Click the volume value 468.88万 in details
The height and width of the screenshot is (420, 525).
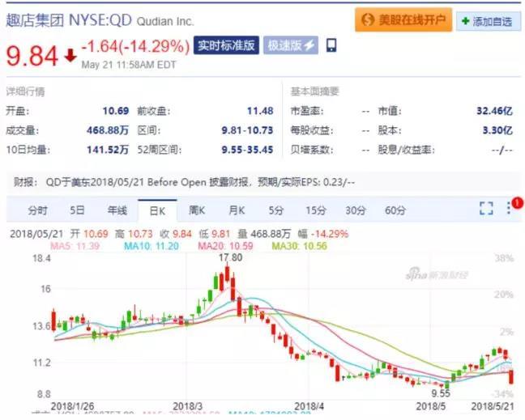click(108, 130)
